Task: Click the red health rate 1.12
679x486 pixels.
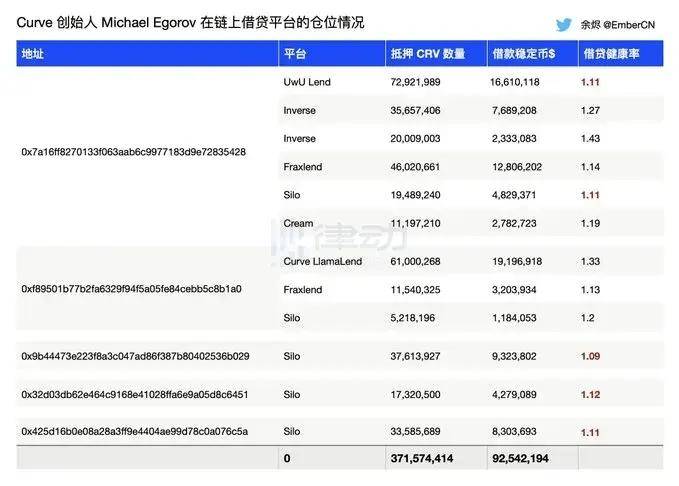Action: (590, 395)
